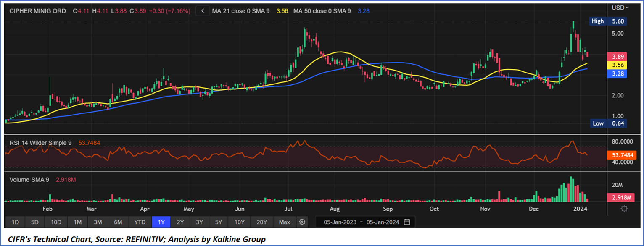The image size is (644, 246).
Task: Open the axis settings icon at bottom right
Action: point(624,209)
